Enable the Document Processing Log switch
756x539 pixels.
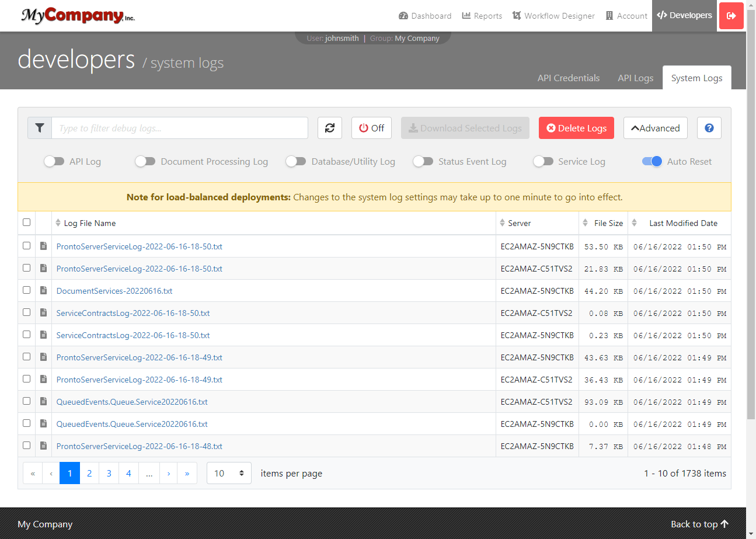(x=145, y=162)
